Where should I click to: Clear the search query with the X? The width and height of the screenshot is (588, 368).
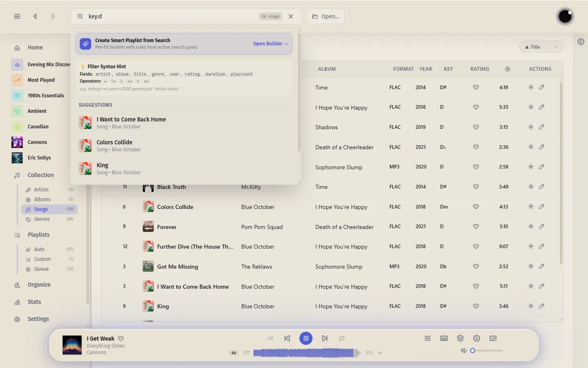[x=291, y=16]
